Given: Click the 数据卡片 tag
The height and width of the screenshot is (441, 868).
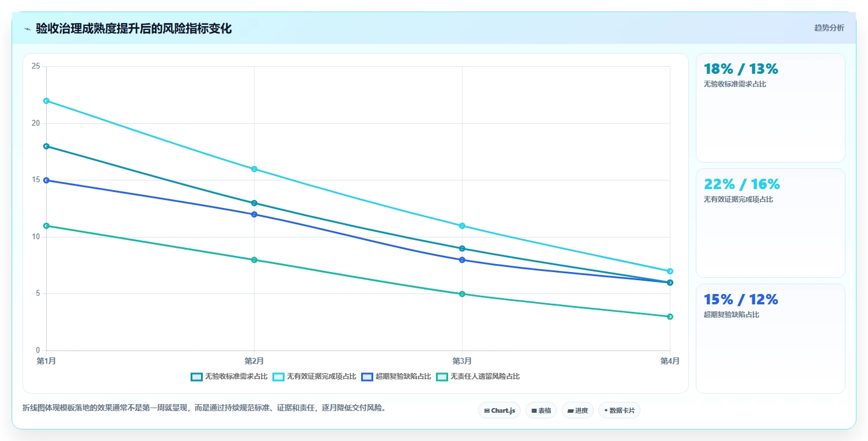Looking at the screenshot, I should coord(619,410).
